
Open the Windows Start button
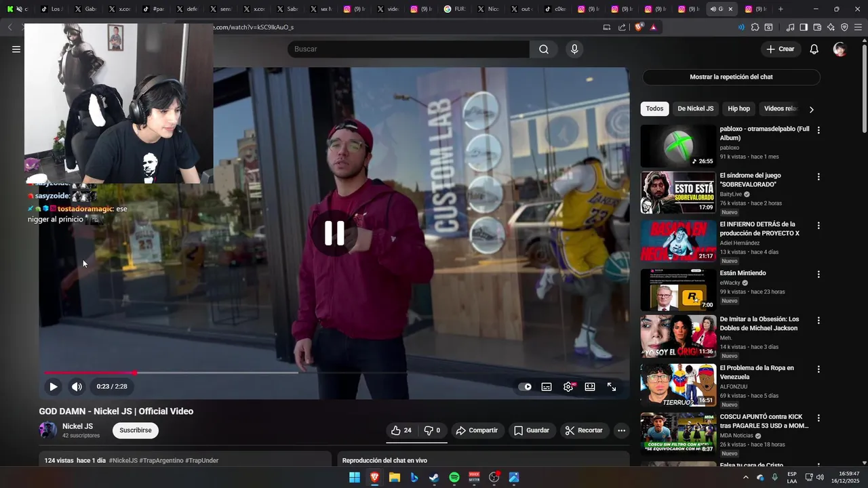click(355, 477)
